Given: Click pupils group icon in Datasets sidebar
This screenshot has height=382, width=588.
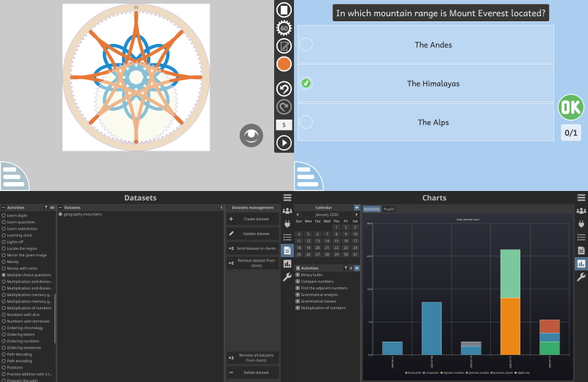Looking at the screenshot, I should click(287, 212).
